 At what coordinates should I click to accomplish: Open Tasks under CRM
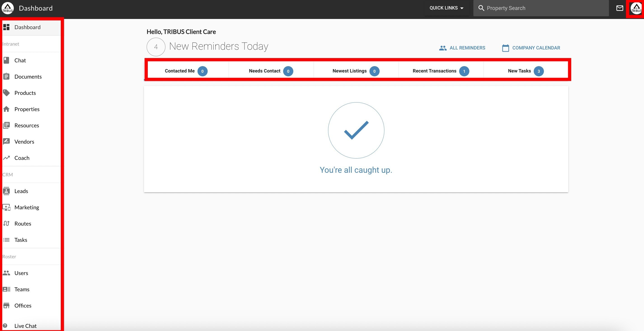tap(31, 240)
